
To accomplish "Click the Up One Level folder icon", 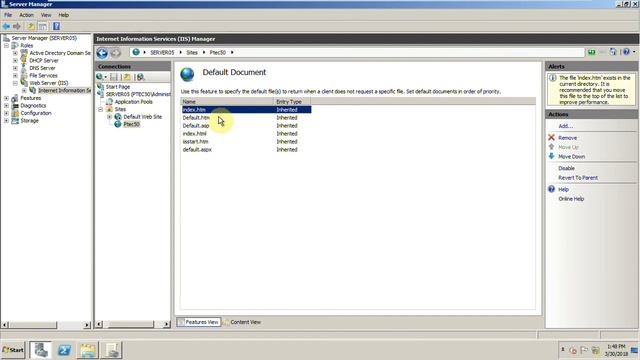I will coord(31,27).
